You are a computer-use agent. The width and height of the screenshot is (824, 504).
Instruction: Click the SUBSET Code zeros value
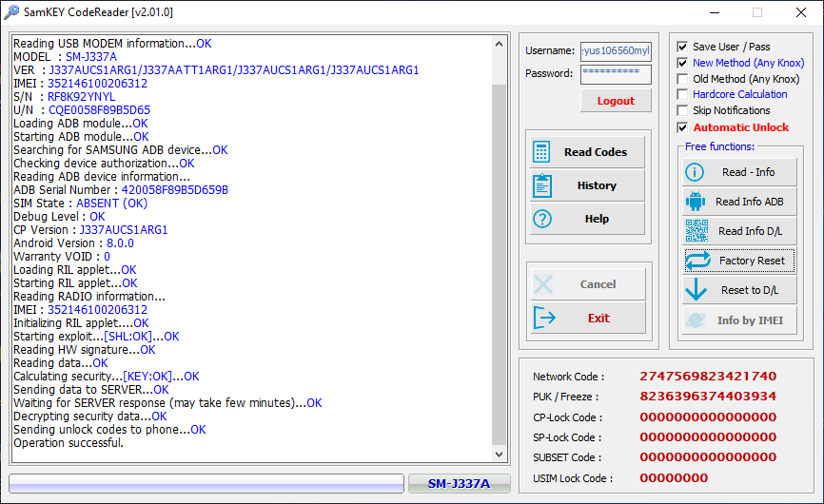click(x=708, y=456)
